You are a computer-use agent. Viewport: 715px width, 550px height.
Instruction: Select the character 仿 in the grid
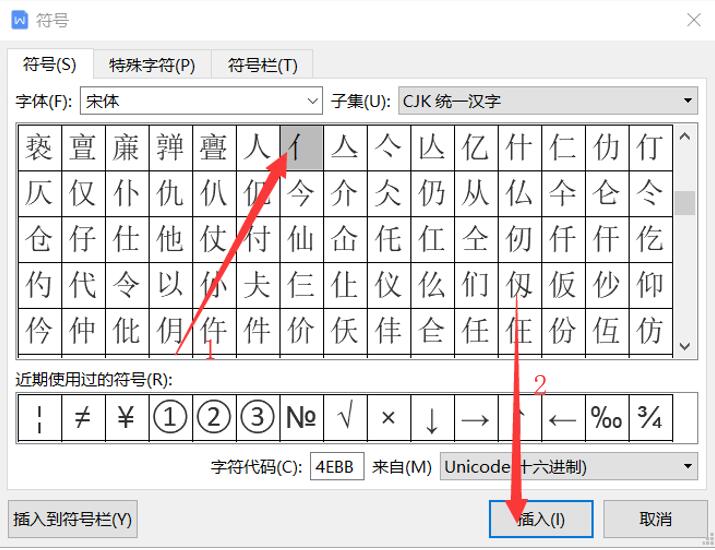click(x=651, y=331)
